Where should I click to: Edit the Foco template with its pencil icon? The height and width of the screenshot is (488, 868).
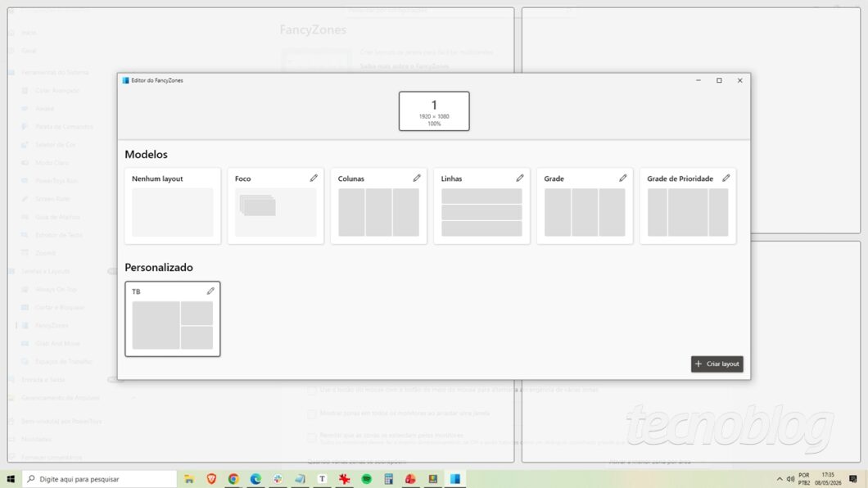pos(314,178)
